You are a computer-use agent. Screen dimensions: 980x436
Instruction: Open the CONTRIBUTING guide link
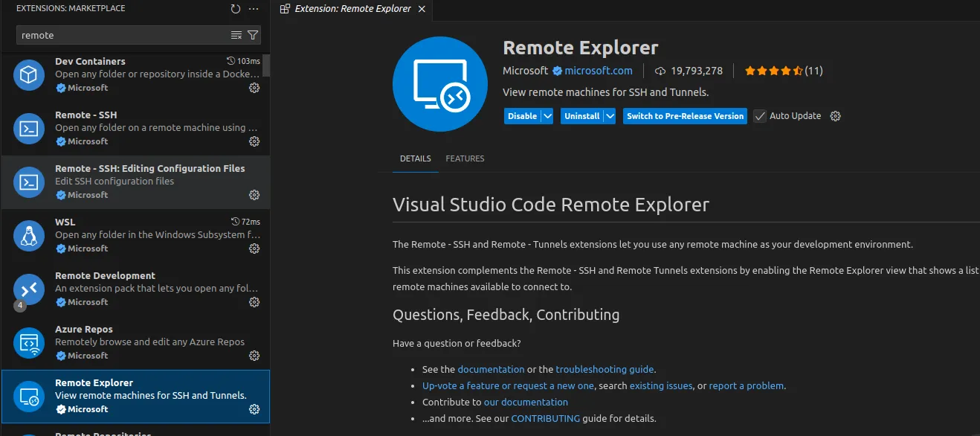click(545, 418)
